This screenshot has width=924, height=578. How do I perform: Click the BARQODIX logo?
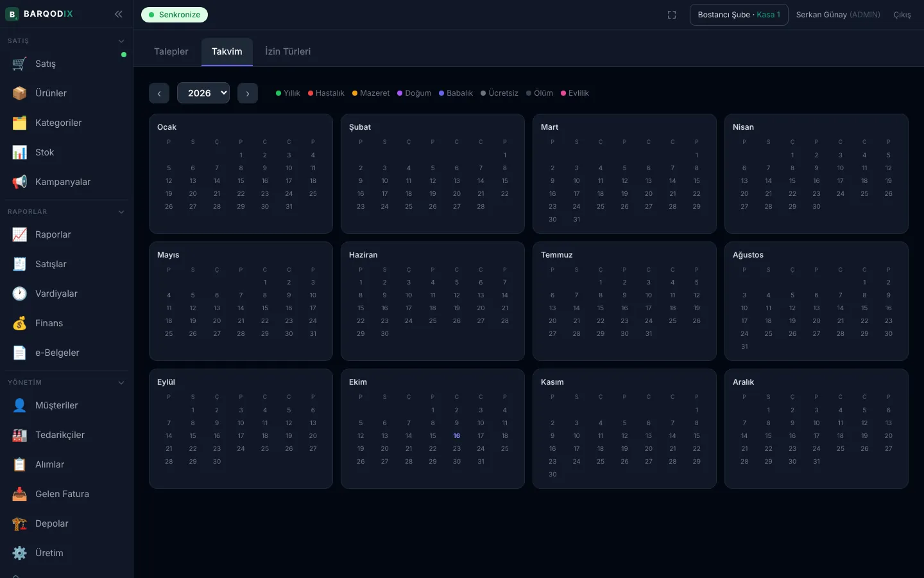point(39,14)
